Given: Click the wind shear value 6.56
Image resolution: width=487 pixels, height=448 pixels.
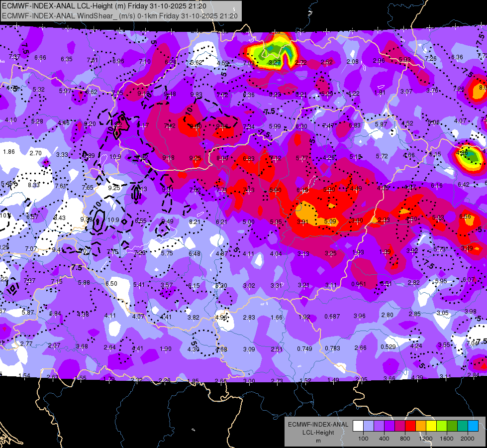Looking at the screenshot, I should click(465, 217).
